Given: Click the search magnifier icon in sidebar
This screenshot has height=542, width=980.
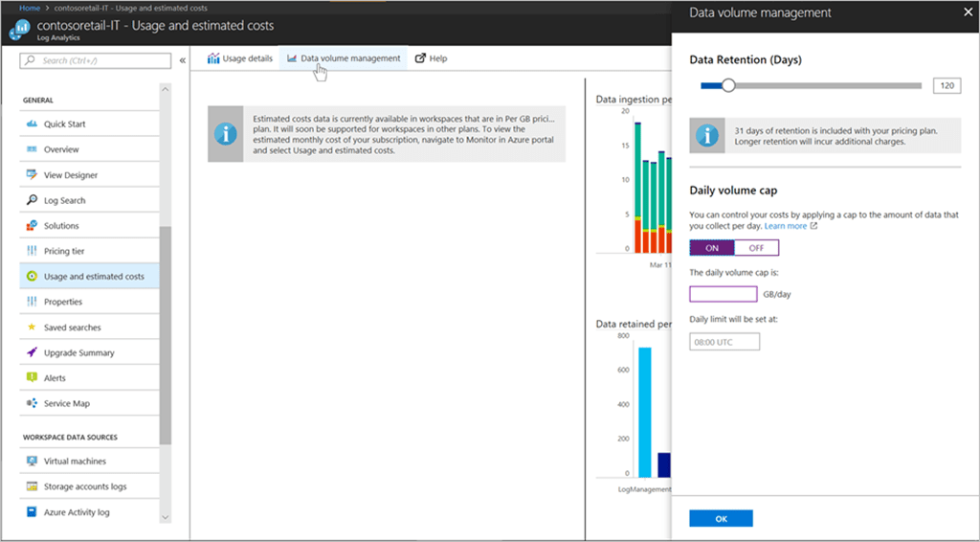Looking at the screenshot, I should click(30, 60).
